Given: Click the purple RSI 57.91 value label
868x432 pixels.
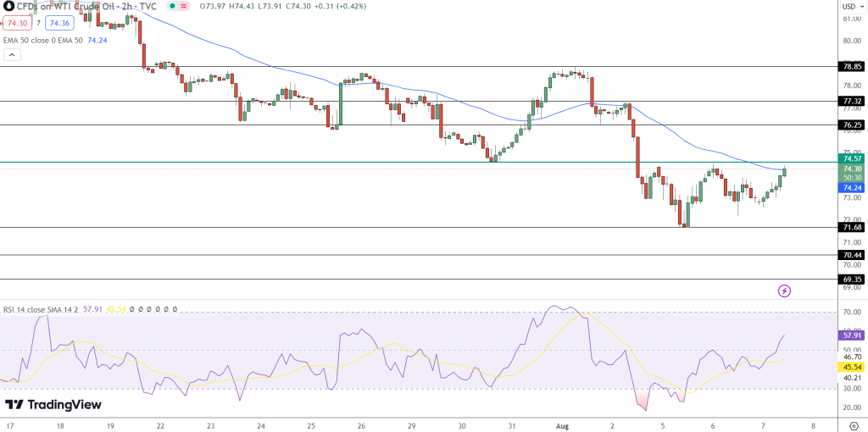Looking at the screenshot, I should click(851, 335).
